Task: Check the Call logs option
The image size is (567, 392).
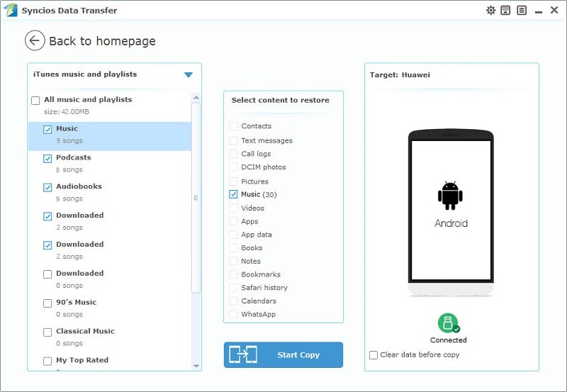Action: pyautogui.click(x=233, y=154)
